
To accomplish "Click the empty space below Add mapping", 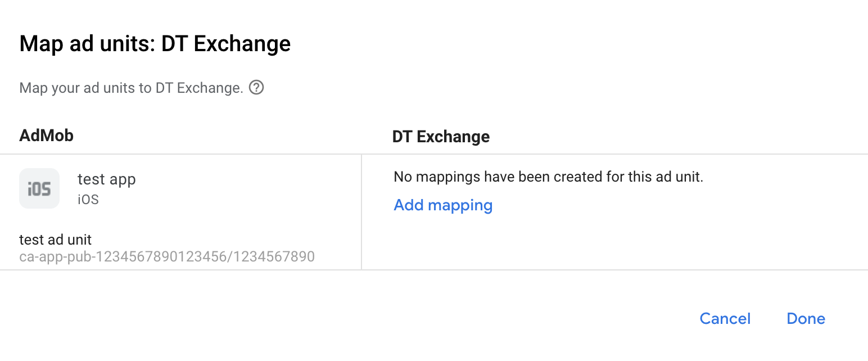I will point(562,242).
